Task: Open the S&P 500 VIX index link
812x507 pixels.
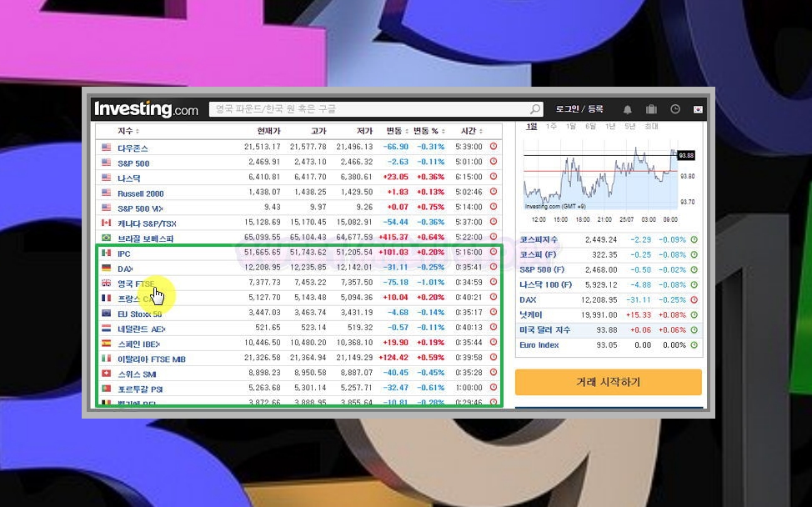Action: coord(140,208)
